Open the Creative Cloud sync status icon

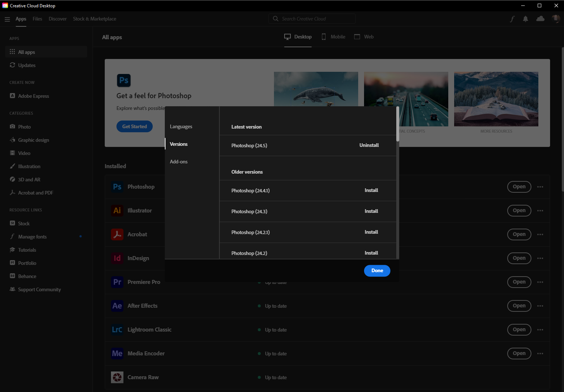[x=540, y=19]
